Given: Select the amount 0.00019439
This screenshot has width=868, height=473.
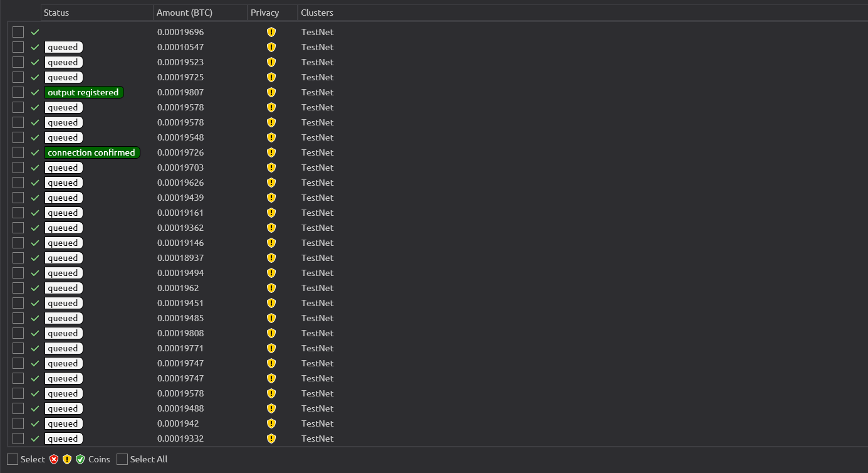Looking at the screenshot, I should click(x=180, y=198).
